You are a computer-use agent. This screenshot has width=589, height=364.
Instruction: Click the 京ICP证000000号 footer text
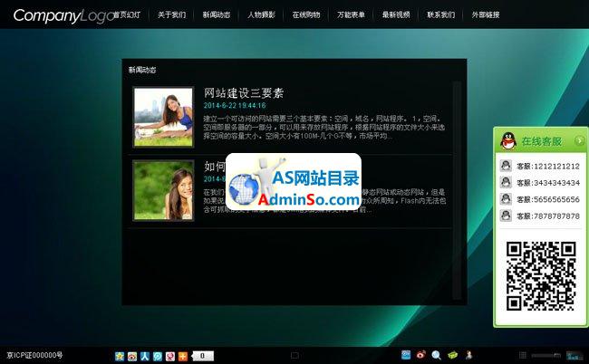coord(34,355)
